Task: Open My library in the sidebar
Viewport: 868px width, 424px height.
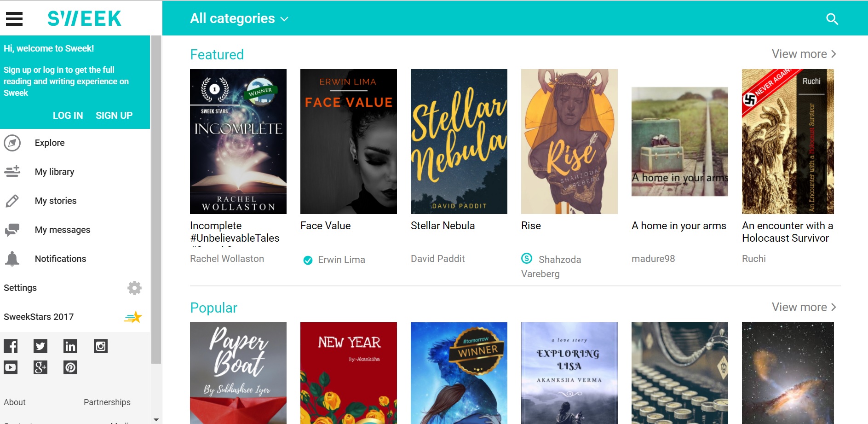Action: click(x=55, y=172)
